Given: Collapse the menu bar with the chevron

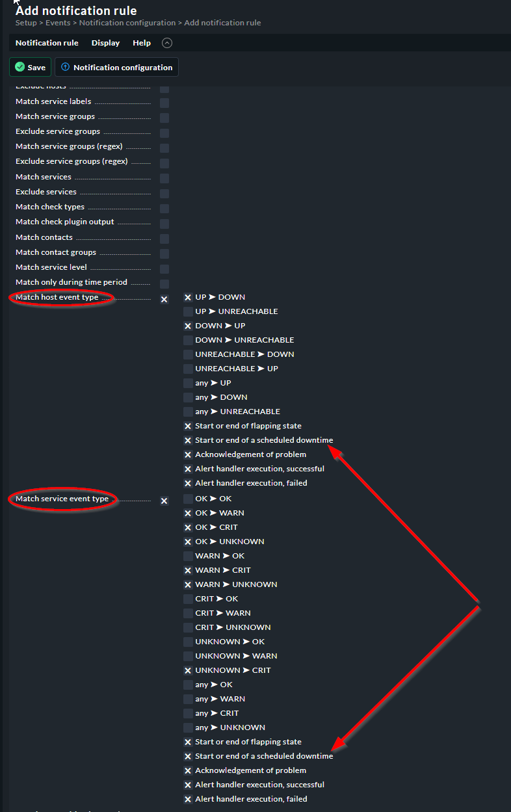Looking at the screenshot, I should (166, 43).
